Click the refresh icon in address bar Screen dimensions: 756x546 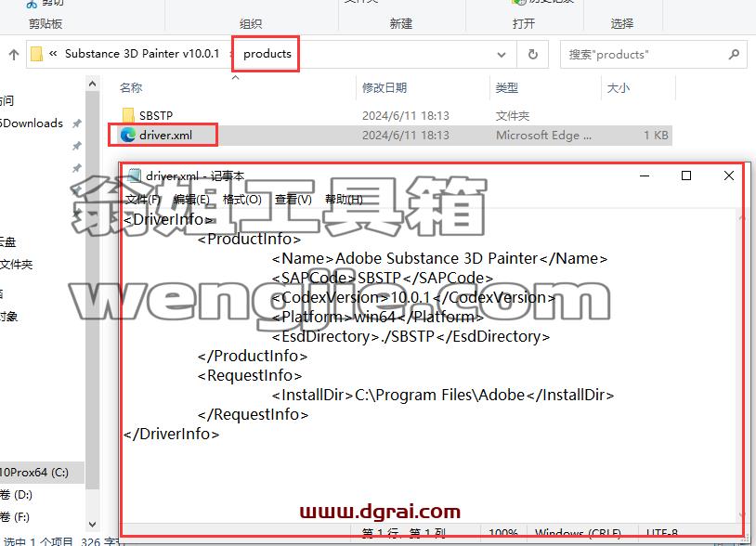coord(533,55)
